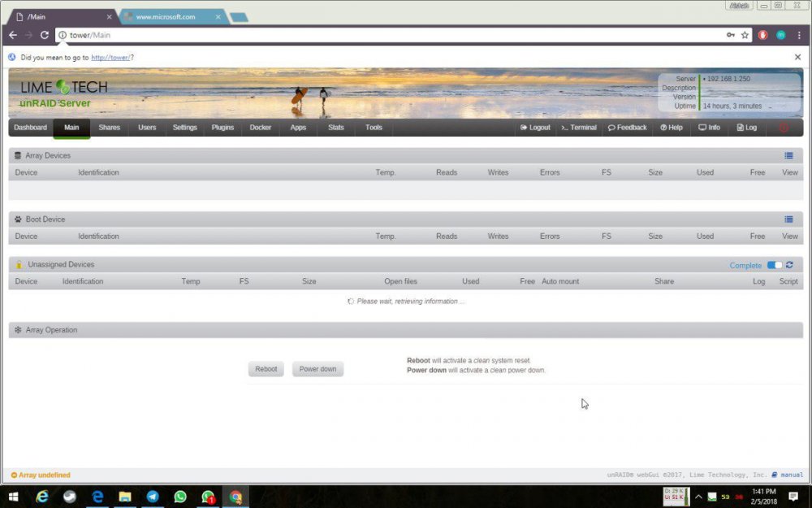Open a new browser tab
Image resolution: width=812 pixels, height=508 pixels.
click(x=239, y=18)
